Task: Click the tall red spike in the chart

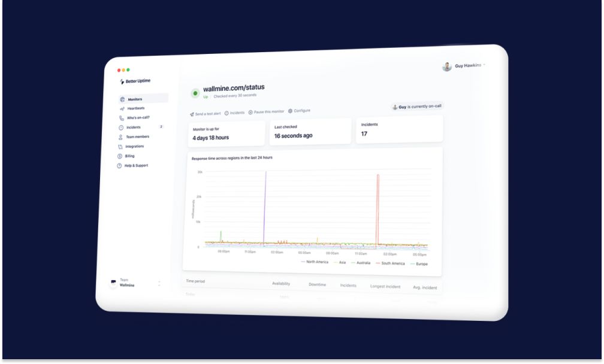Action: (x=377, y=210)
